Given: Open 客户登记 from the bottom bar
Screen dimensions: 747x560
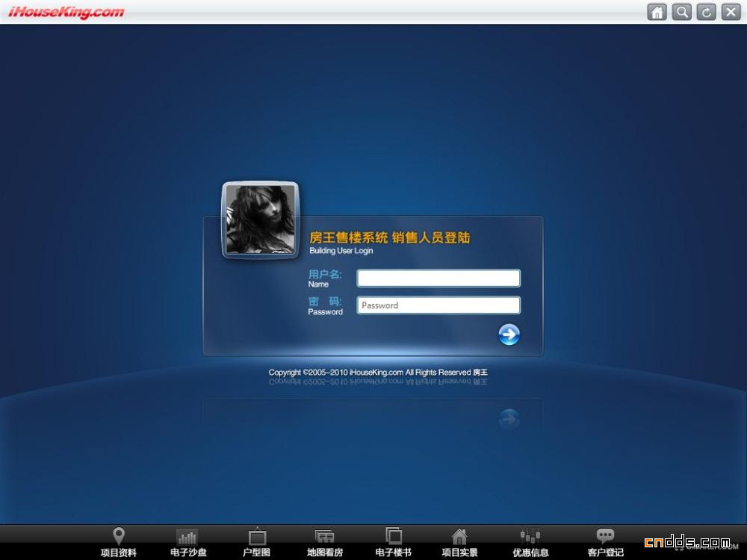Looking at the screenshot, I should 606,543.
